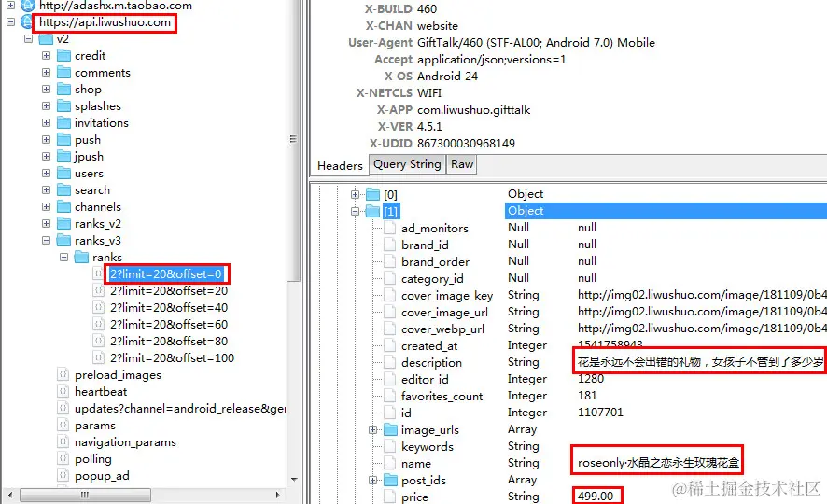Expand the adashx.m.taobao.com host node
This screenshot has width=827, height=504.
pos(10,6)
